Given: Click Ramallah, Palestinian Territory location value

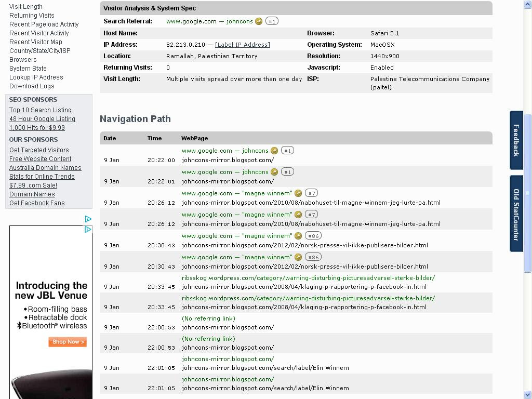Looking at the screenshot, I should point(212,56).
